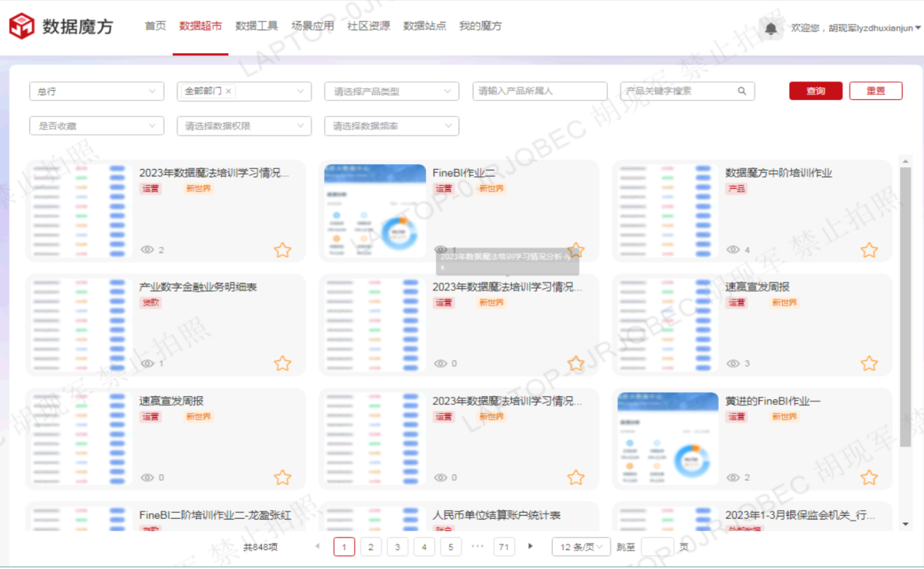Click the 产品关键字搜索 input field
The width and height of the screenshot is (924, 569).
687,91
